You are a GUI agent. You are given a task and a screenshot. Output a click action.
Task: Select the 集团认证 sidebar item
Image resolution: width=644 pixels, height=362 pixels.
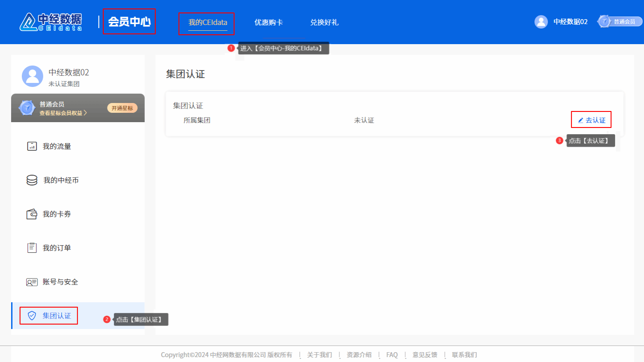pos(78,316)
